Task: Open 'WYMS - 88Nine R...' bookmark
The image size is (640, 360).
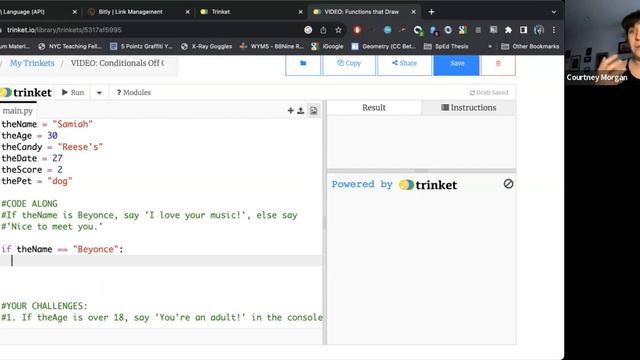Action: [x=271, y=47]
